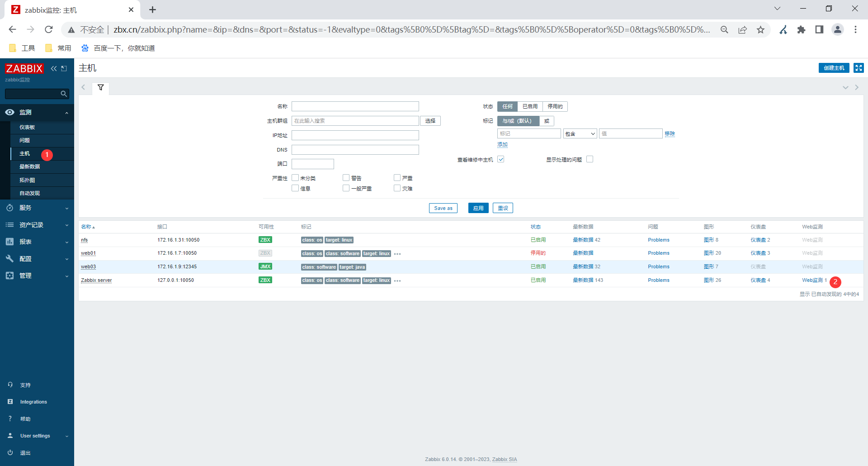Click the Integrations Z icon

click(10, 402)
